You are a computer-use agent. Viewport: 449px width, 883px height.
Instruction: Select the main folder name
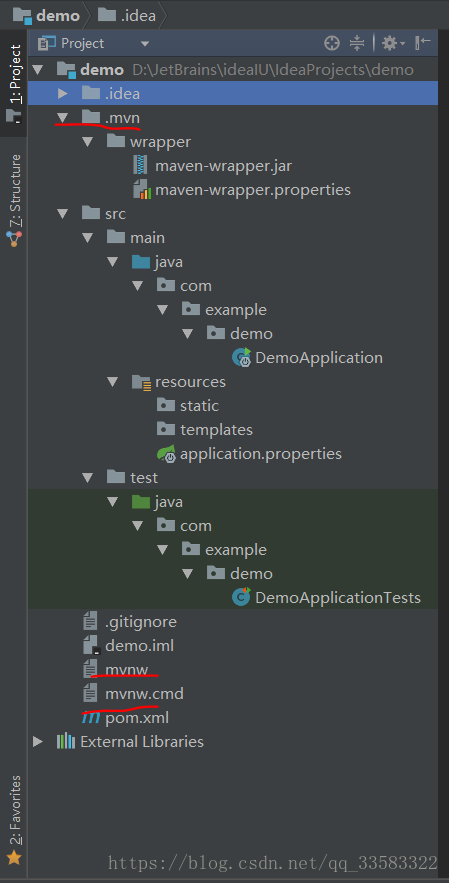click(x=148, y=238)
